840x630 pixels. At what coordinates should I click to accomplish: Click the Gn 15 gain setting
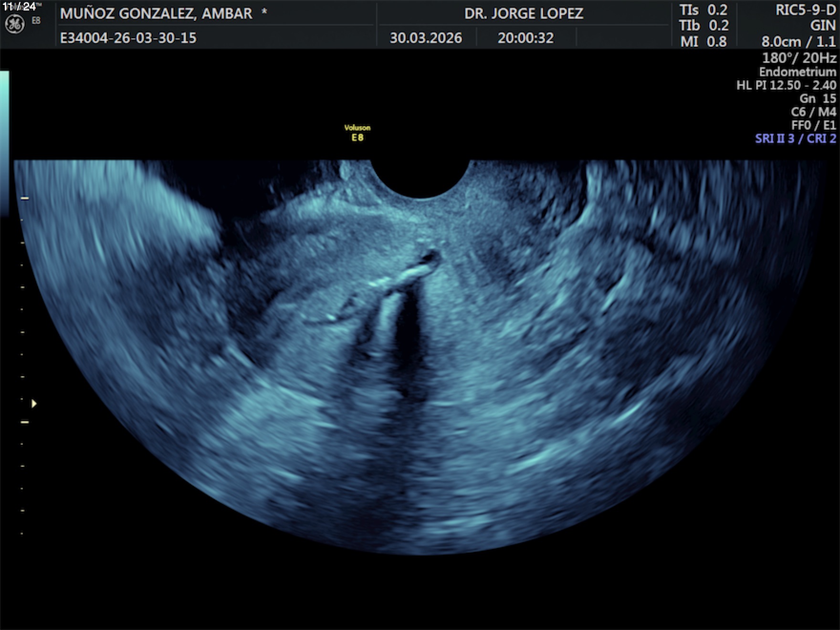click(817, 99)
